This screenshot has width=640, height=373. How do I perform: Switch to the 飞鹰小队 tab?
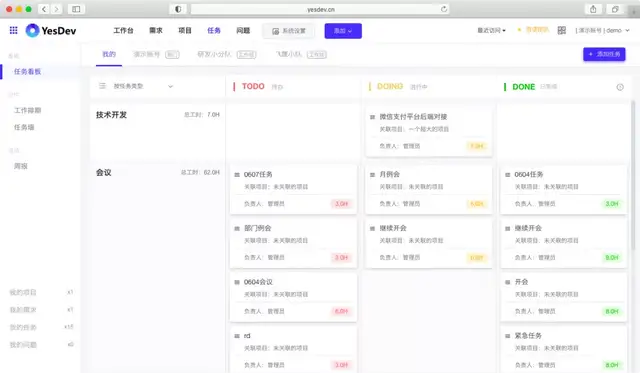click(x=301, y=54)
